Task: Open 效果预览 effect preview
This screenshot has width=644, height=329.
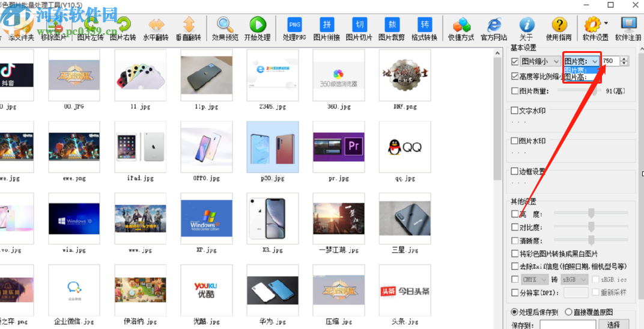Action: [x=225, y=29]
